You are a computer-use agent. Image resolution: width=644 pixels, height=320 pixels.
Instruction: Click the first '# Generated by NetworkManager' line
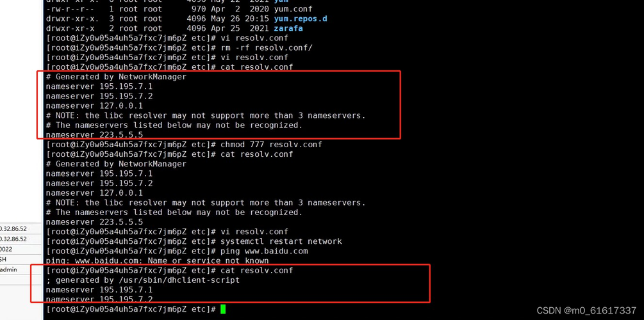[116, 77]
